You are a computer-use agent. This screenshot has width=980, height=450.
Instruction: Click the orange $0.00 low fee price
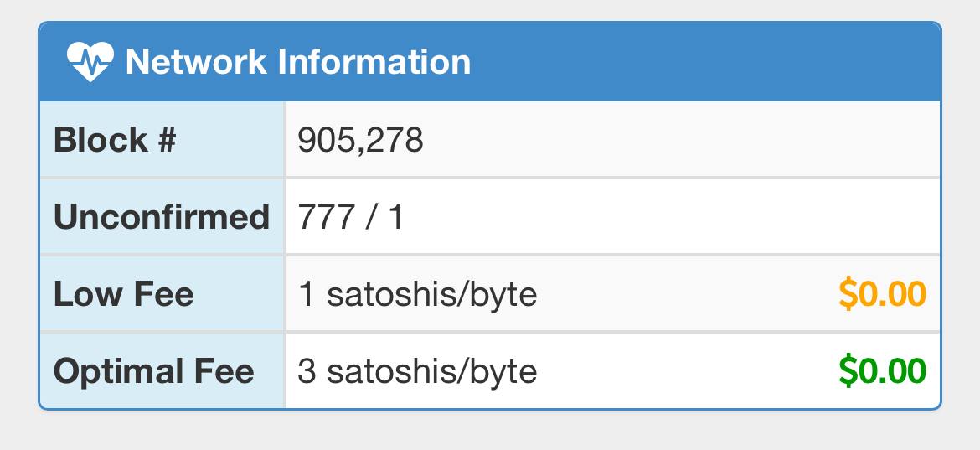[882, 294]
